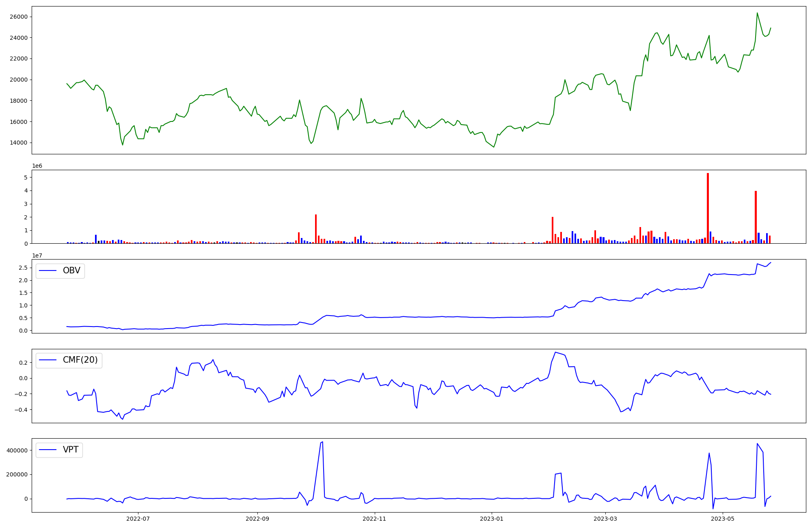Viewport: 812px width, 528px height.
Task: Click the 2023-03 x-axis date label
Action: 605,519
